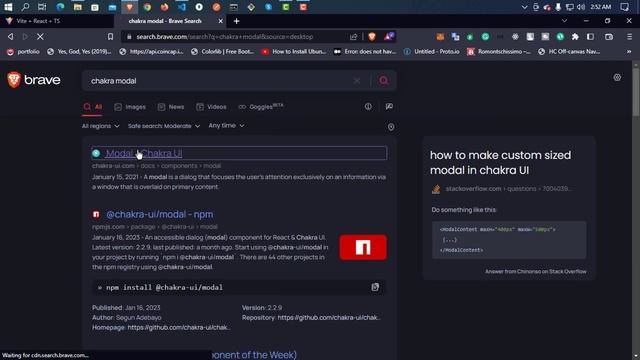The image size is (640, 360).
Task: Expand the Safe search: Moderate dropdown
Action: [164, 126]
